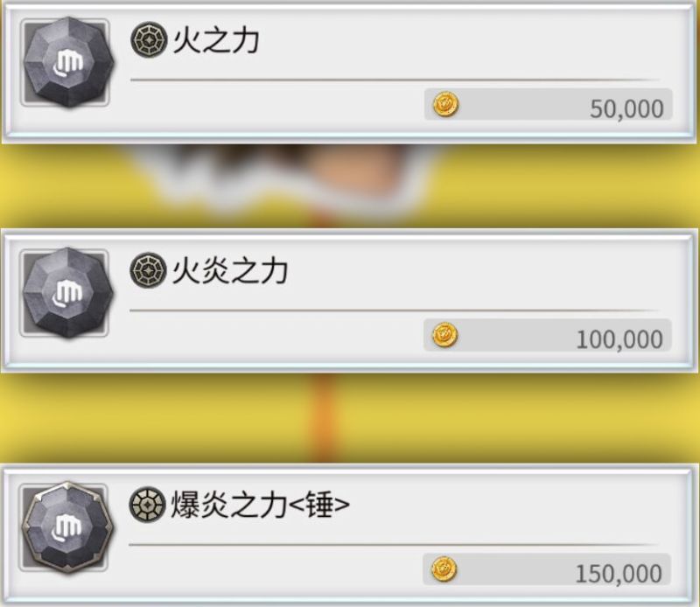Click the gold coin next to 150,000
Screen dimensions: 700x607
pos(444,569)
